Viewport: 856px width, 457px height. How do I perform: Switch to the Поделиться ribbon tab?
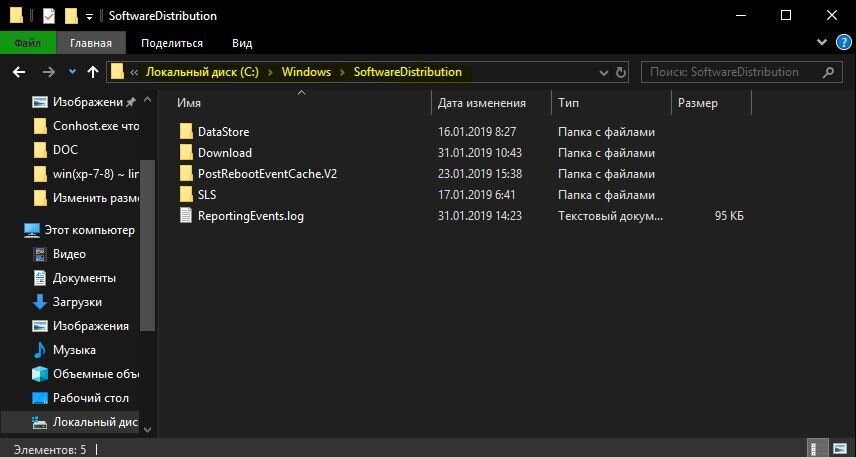pyautogui.click(x=171, y=43)
